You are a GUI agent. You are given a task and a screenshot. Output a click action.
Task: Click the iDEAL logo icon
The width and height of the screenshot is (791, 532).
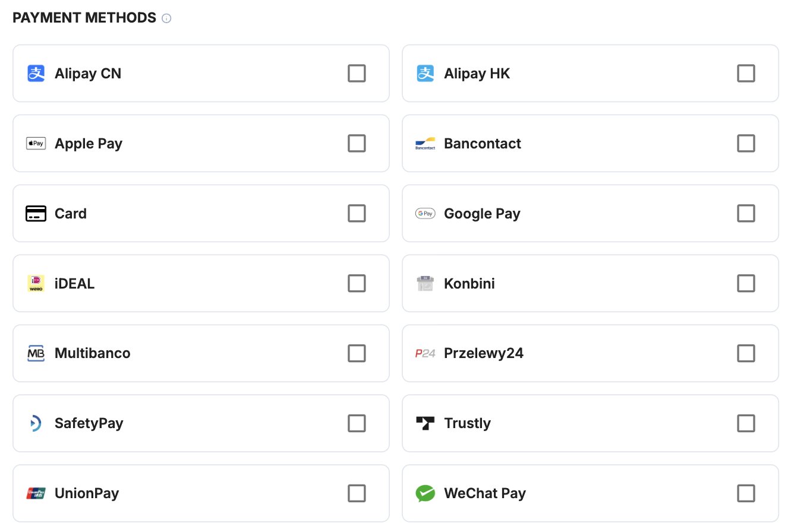[36, 284]
